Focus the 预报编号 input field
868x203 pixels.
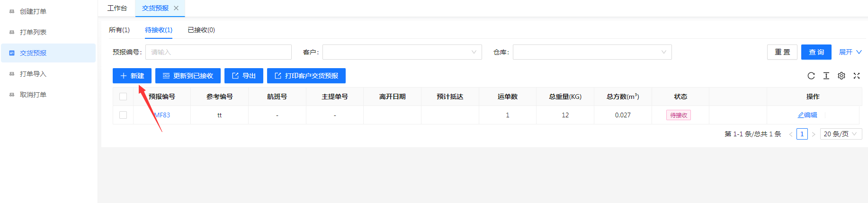point(218,52)
